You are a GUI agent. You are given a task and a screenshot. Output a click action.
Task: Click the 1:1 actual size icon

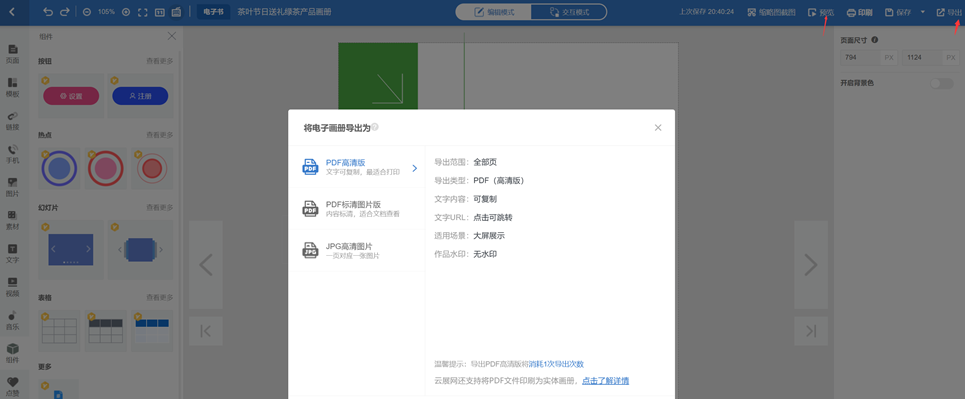[159, 12]
